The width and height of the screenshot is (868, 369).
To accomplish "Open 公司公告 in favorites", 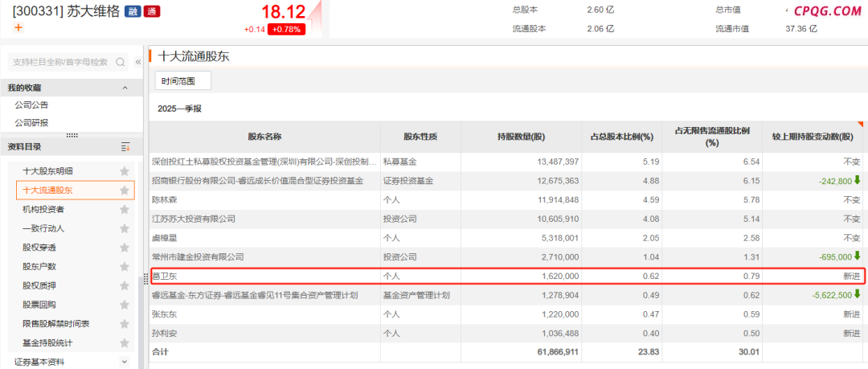I will [31, 105].
